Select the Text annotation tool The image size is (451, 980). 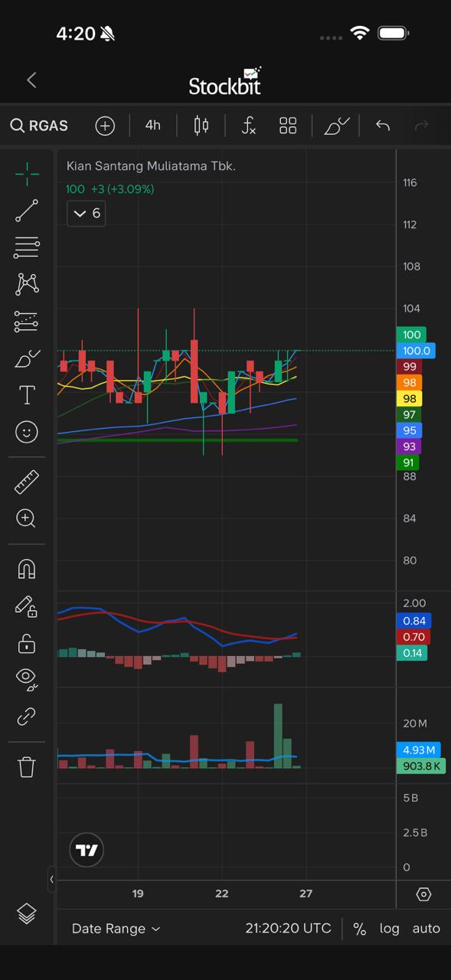click(27, 395)
